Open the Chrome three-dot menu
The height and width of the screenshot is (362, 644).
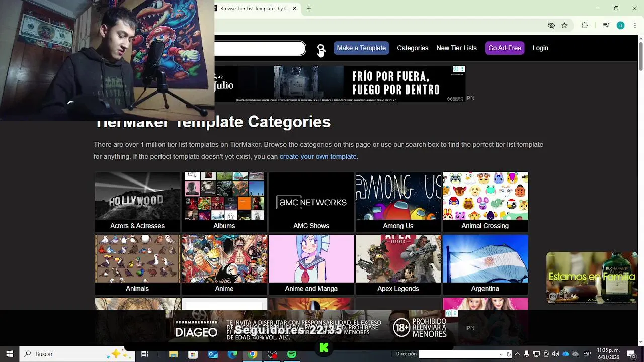pos(635,26)
